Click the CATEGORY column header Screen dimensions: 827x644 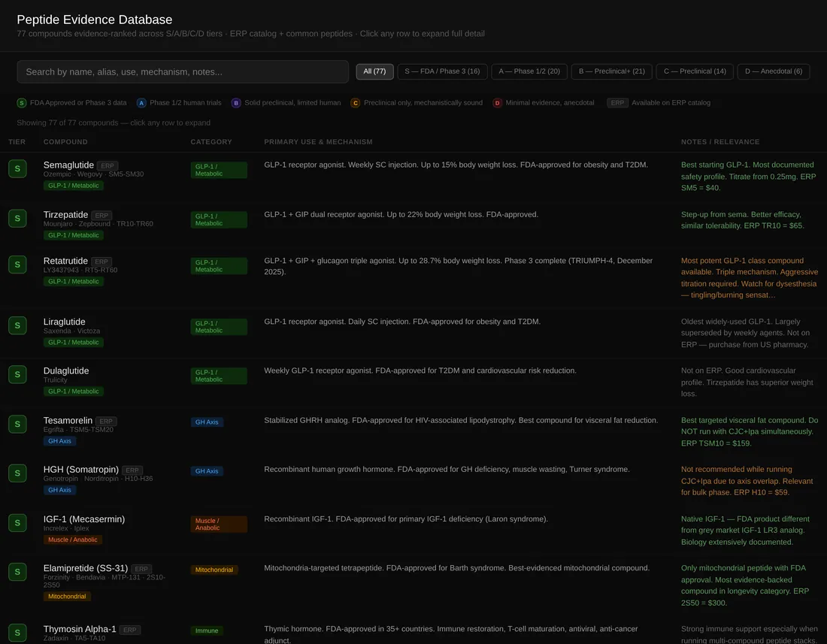[211, 142]
